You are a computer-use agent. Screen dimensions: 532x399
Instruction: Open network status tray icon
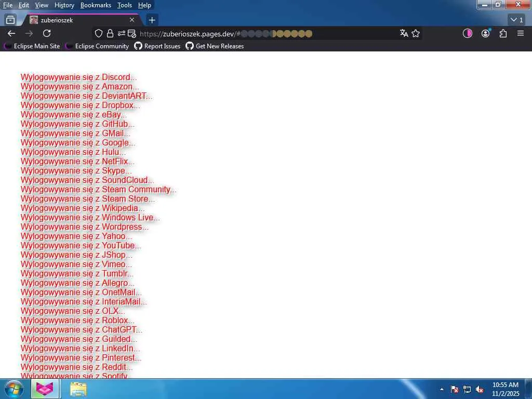click(467, 389)
